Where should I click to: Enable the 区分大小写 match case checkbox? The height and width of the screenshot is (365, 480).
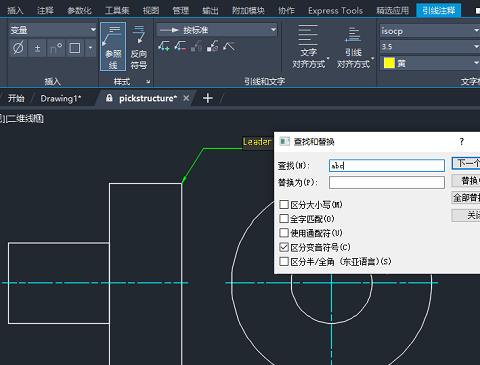click(x=284, y=204)
